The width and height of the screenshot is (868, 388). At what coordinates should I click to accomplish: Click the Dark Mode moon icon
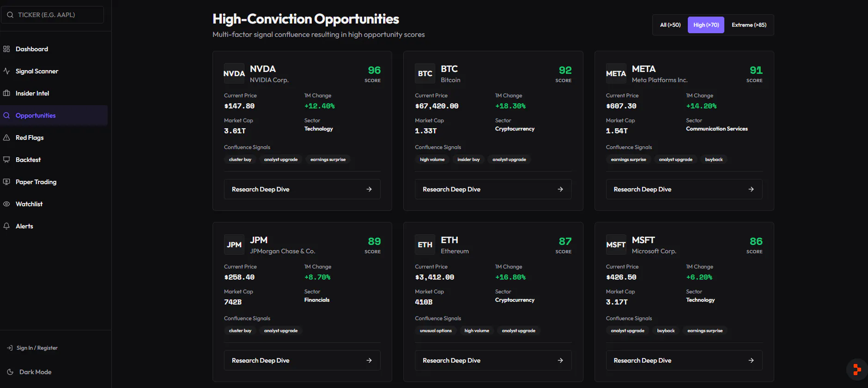tap(10, 372)
